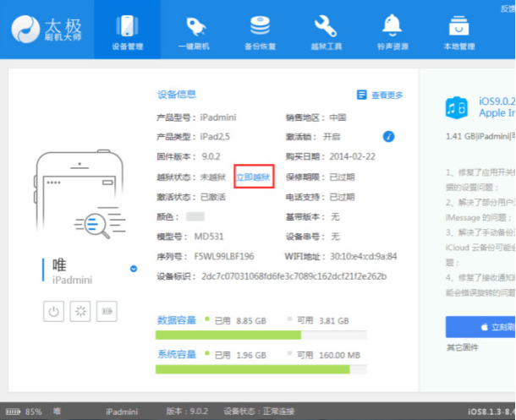
Task: Click the status bar 版本：9.0.2 text
Action: click(x=187, y=411)
